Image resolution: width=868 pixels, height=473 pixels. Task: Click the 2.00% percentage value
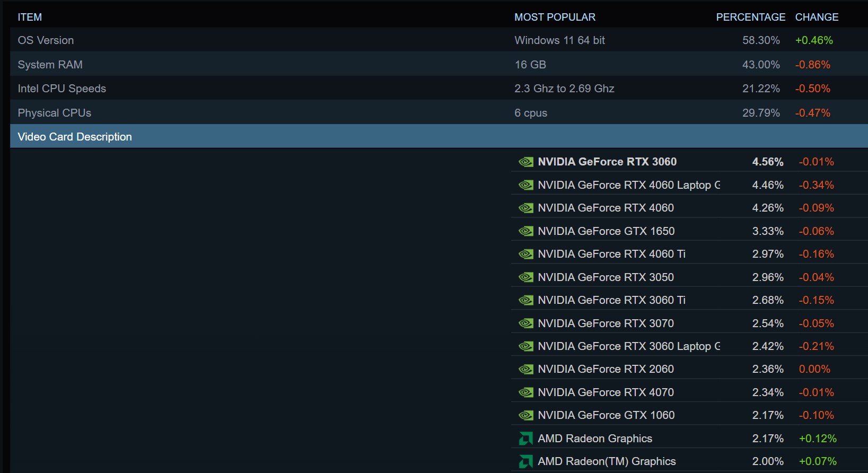coord(768,461)
